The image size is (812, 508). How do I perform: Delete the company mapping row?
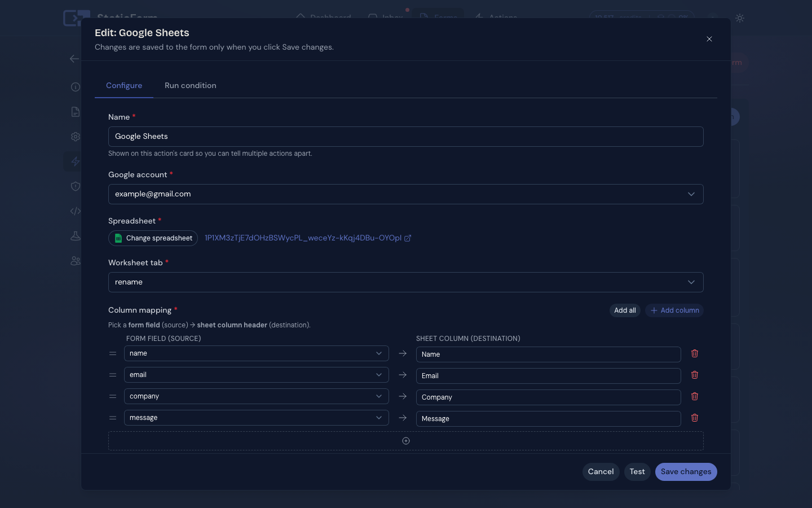[x=695, y=396]
